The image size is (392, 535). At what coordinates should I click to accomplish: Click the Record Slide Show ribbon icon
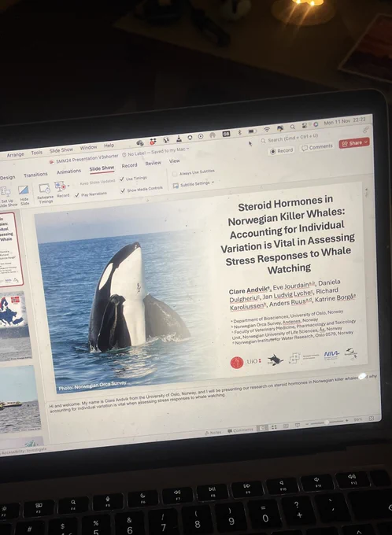tap(61, 187)
